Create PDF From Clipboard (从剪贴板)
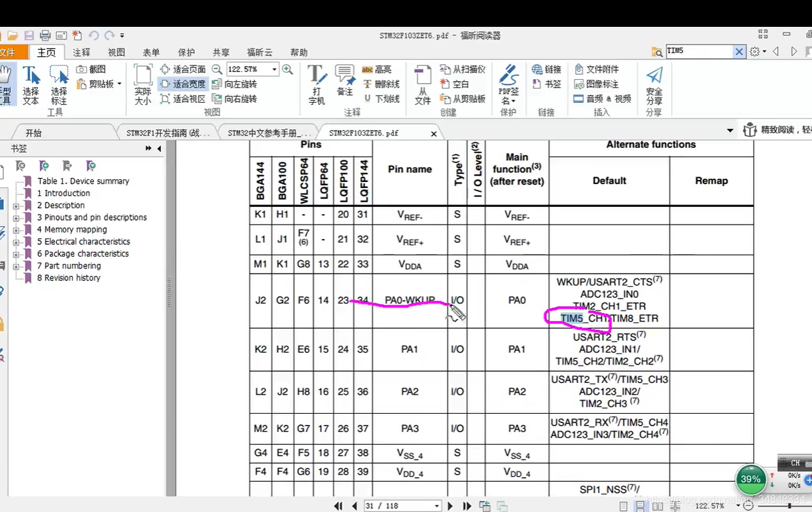The height and width of the screenshot is (512, 812). 463,99
